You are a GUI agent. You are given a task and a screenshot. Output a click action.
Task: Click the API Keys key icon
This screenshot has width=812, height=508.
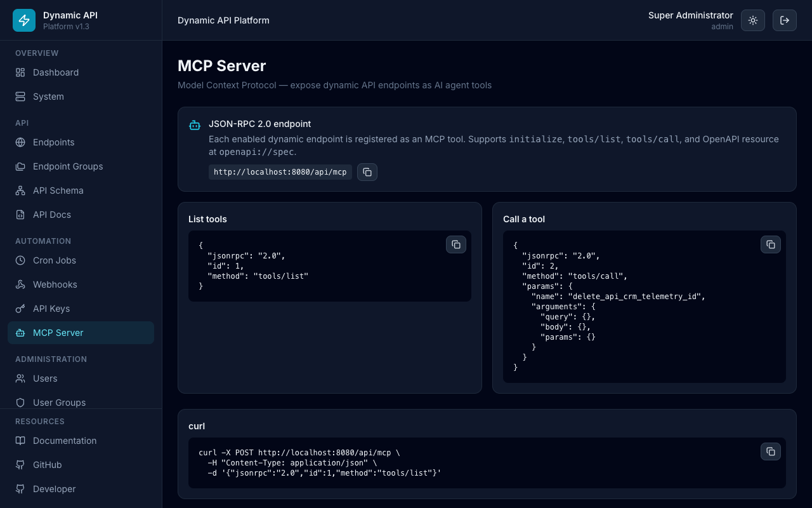(x=20, y=309)
